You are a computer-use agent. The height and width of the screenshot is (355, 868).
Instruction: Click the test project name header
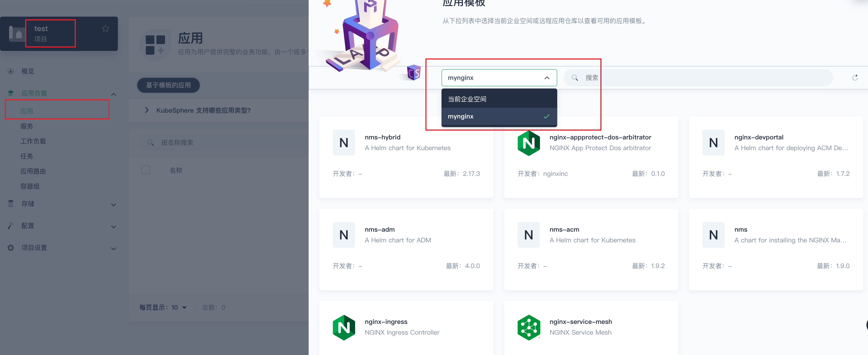tap(41, 29)
